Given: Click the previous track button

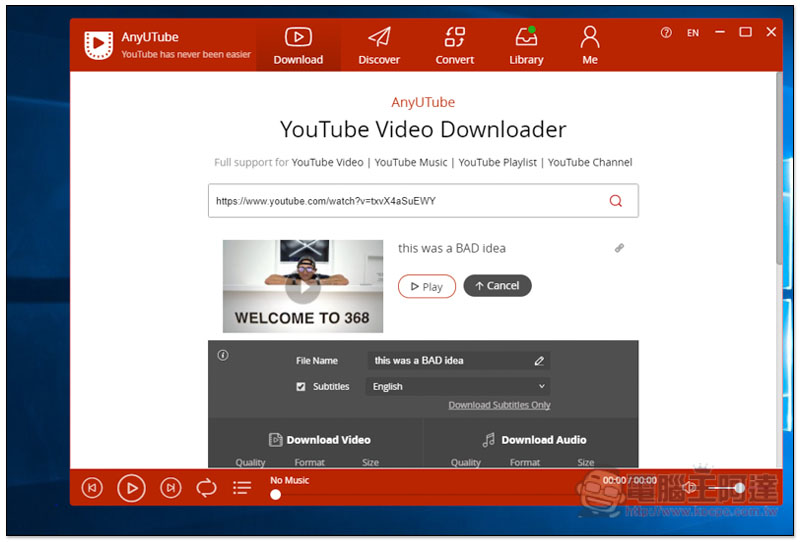Looking at the screenshot, I should [x=92, y=488].
